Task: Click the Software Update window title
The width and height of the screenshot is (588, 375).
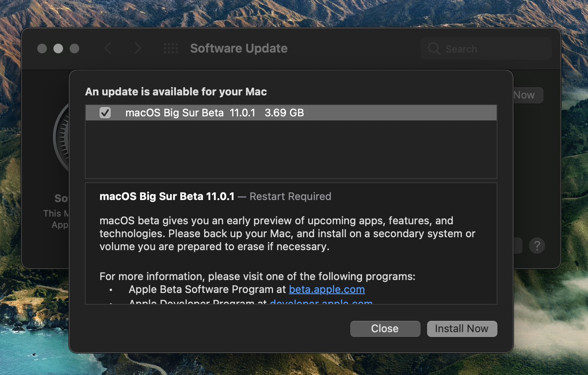Action: click(239, 48)
